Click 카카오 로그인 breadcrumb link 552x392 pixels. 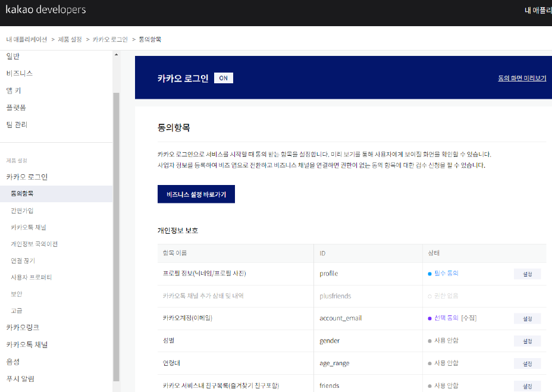coord(110,39)
